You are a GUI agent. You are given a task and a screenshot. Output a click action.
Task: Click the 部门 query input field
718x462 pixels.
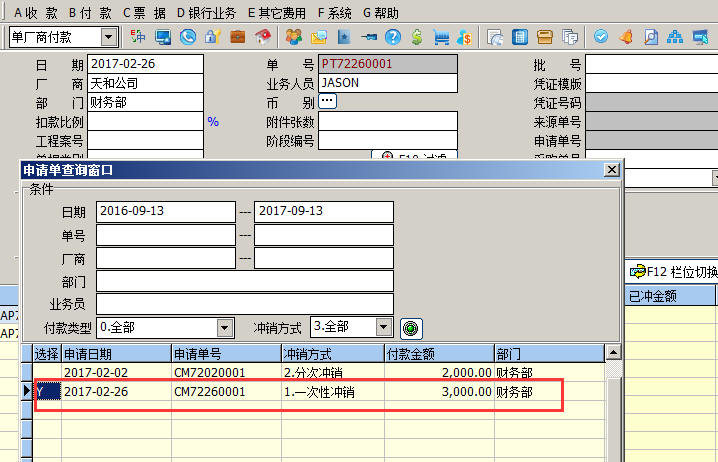tap(245, 281)
